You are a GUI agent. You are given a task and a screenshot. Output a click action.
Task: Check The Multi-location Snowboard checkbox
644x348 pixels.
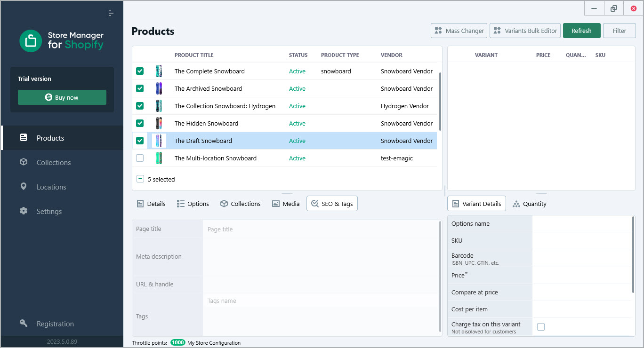click(140, 158)
